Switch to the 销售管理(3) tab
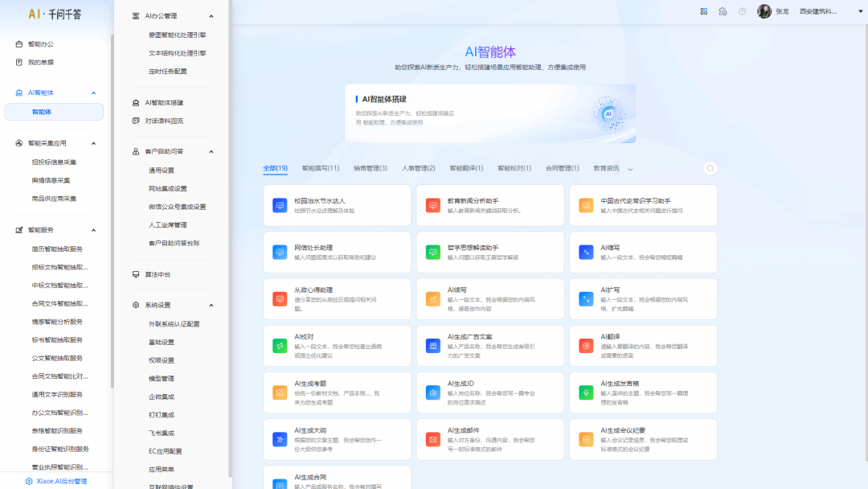This screenshot has width=868, height=489. pos(371,168)
